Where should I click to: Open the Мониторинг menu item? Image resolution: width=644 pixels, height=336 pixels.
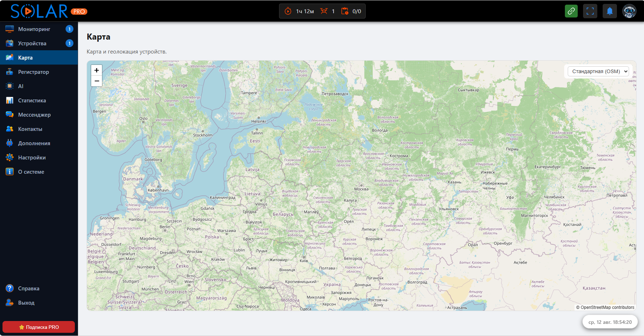(x=39, y=29)
